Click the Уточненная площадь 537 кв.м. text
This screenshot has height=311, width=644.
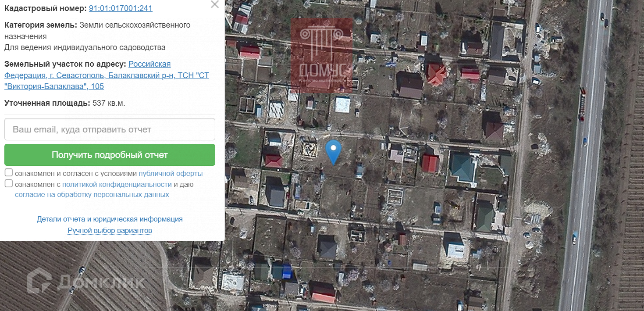65,103
